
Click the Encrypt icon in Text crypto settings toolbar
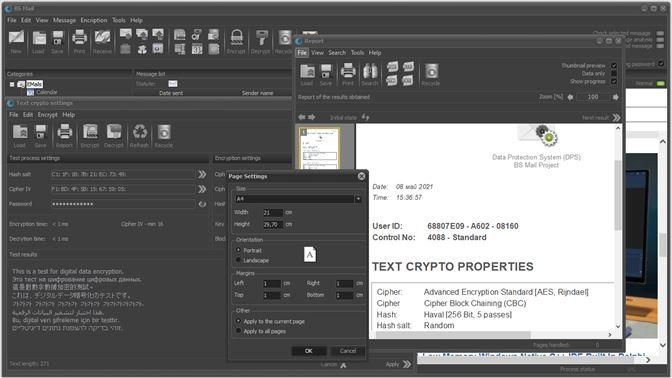pyautogui.click(x=90, y=132)
